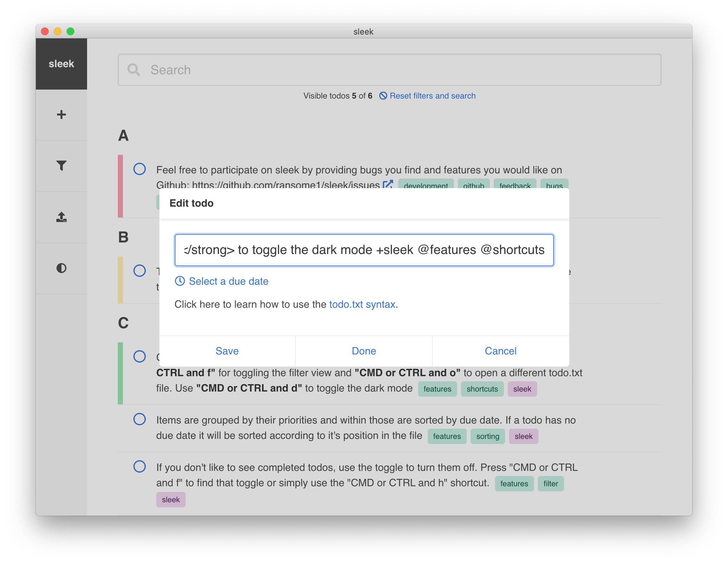Open the todo.txt syntax help link
The image size is (728, 563).
[x=362, y=304]
